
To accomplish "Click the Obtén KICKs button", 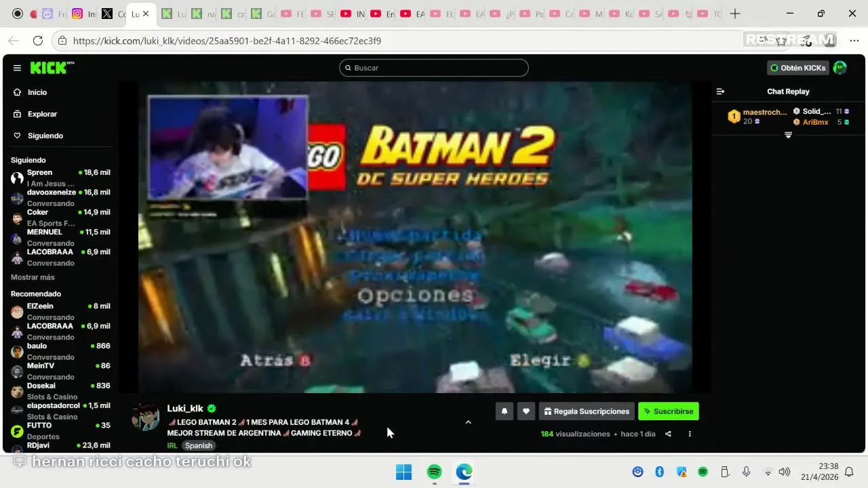I will (x=798, y=68).
